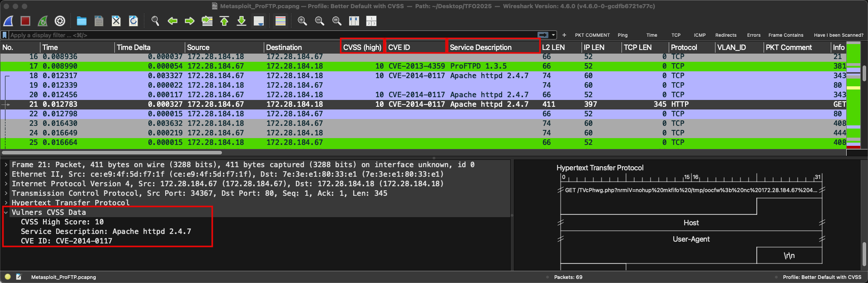
Task: Open a capture file with the folder icon
Action: [82, 21]
